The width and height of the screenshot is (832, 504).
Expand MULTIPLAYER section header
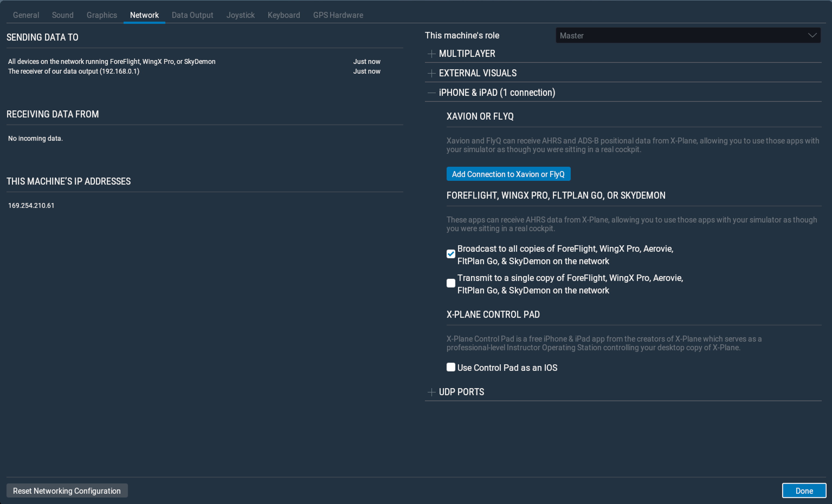click(x=467, y=54)
